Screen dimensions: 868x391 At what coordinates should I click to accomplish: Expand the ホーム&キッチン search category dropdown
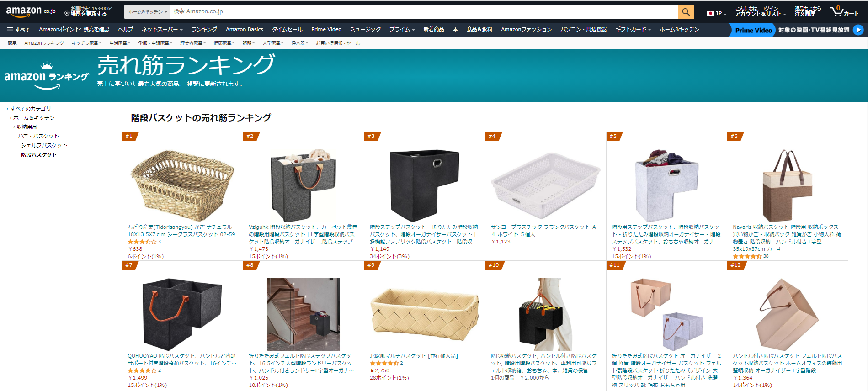[147, 12]
